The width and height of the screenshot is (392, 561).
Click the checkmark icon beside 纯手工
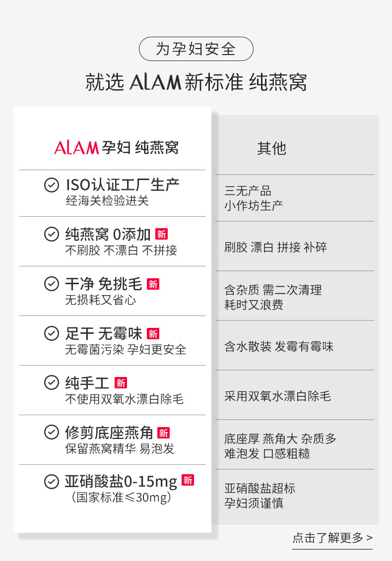[x=52, y=382]
